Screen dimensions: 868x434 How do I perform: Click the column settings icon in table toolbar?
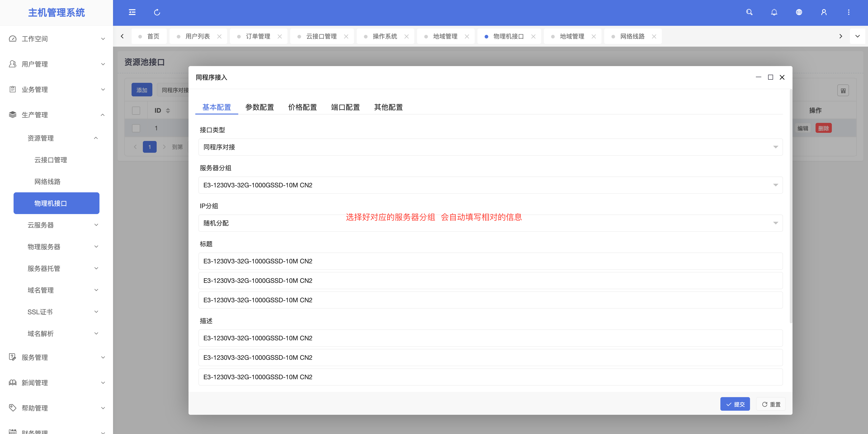click(x=843, y=90)
